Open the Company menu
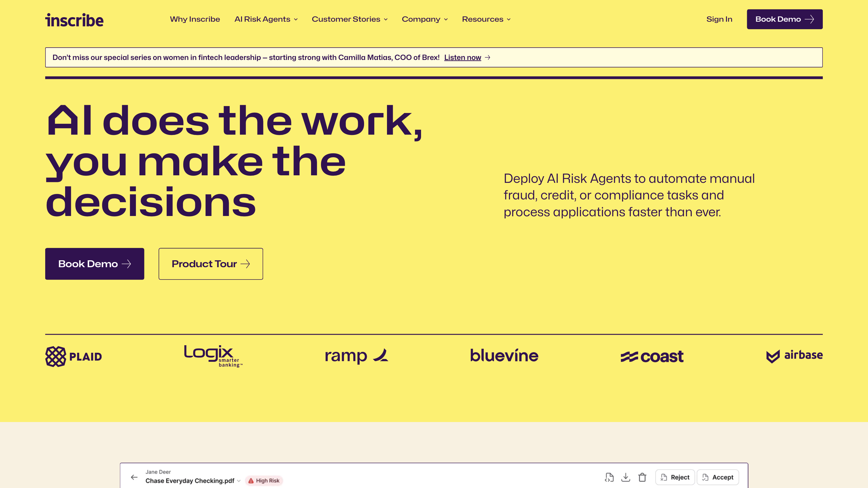Viewport: 868px width, 488px height. (425, 19)
